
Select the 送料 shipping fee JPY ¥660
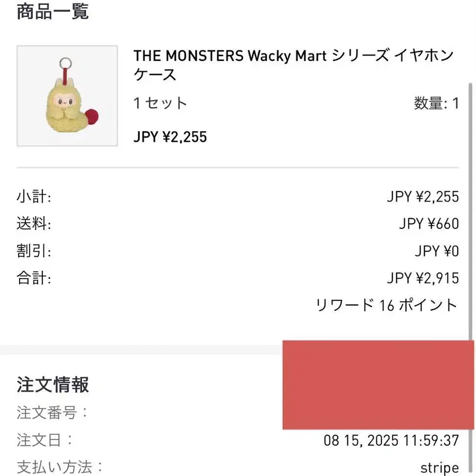pos(429,224)
